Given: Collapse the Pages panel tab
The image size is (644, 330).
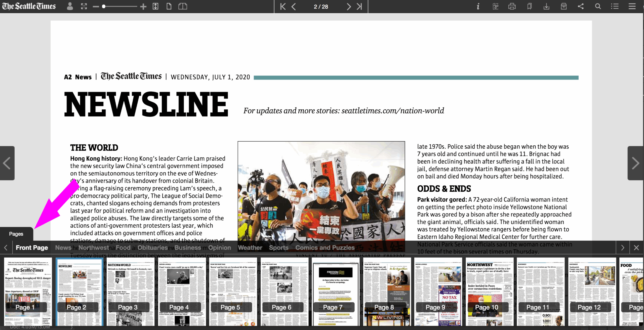Looking at the screenshot, I should tap(16, 234).
